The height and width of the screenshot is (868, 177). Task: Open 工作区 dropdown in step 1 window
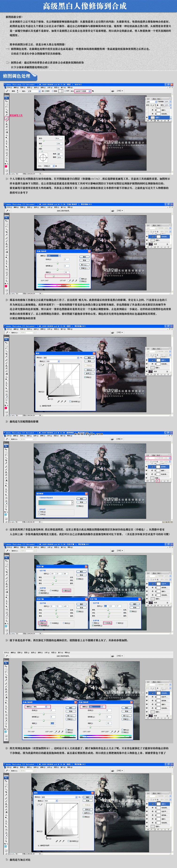coord(119,91)
